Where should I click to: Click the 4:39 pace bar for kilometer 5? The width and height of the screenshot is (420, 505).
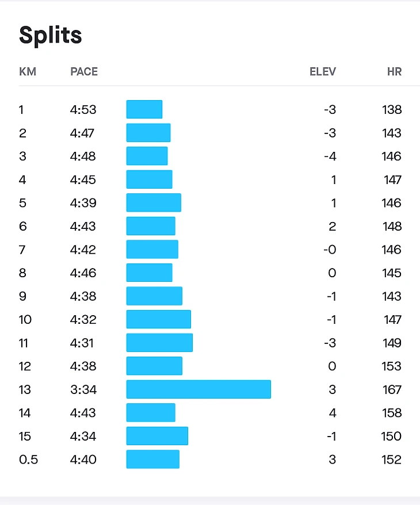[154, 203]
